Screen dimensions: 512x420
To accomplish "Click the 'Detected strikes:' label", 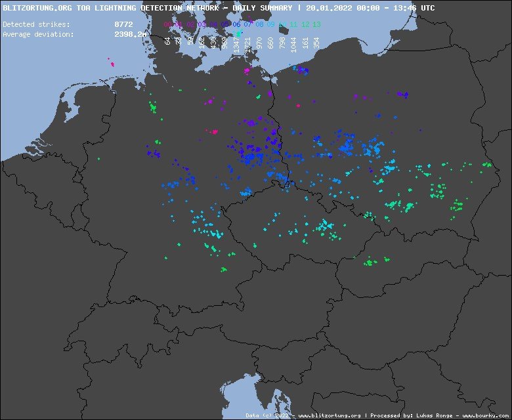I will 36,24.
